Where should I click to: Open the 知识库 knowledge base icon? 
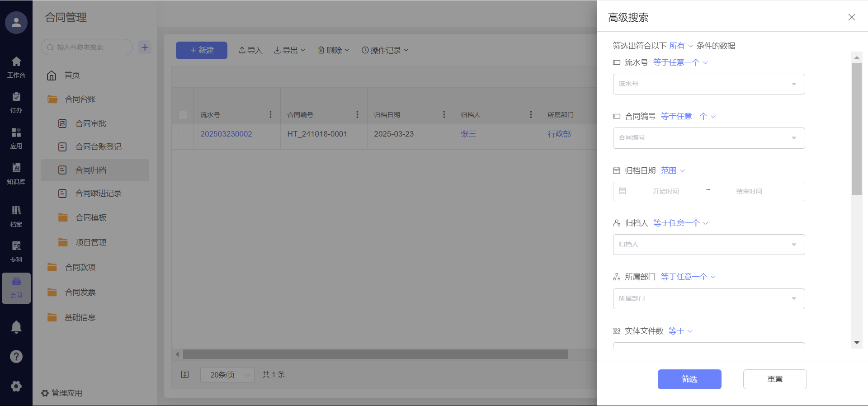(16, 173)
